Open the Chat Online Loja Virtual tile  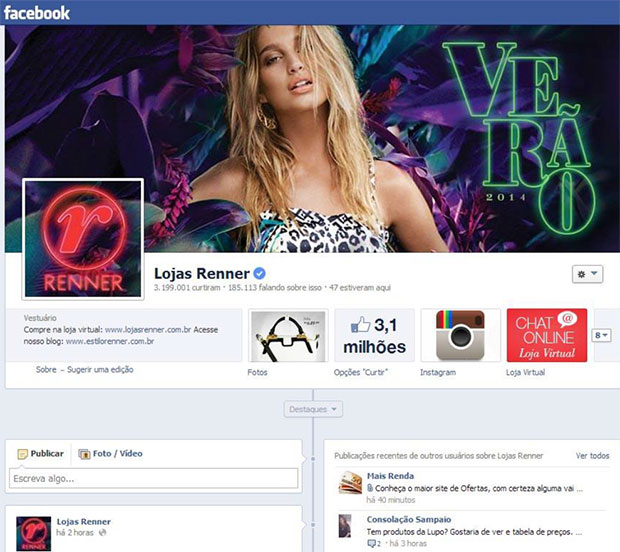pos(547,336)
